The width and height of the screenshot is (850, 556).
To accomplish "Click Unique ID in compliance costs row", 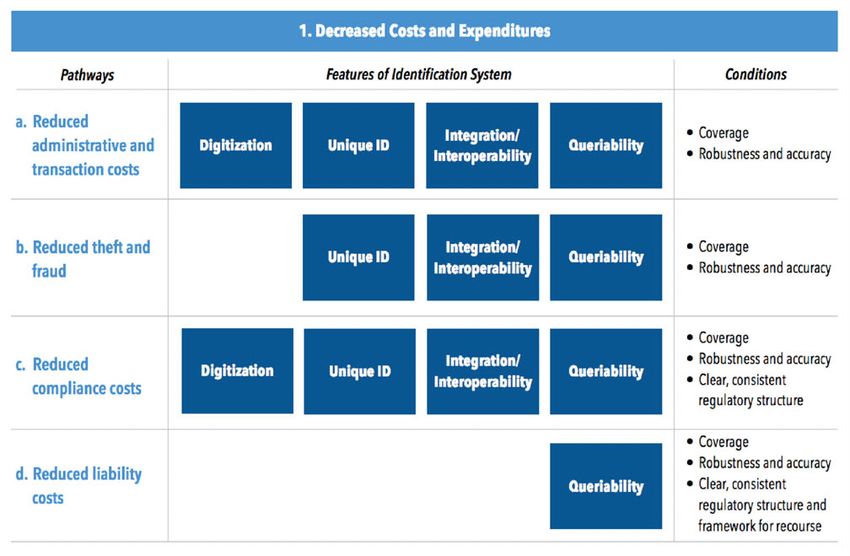I will coord(359,371).
